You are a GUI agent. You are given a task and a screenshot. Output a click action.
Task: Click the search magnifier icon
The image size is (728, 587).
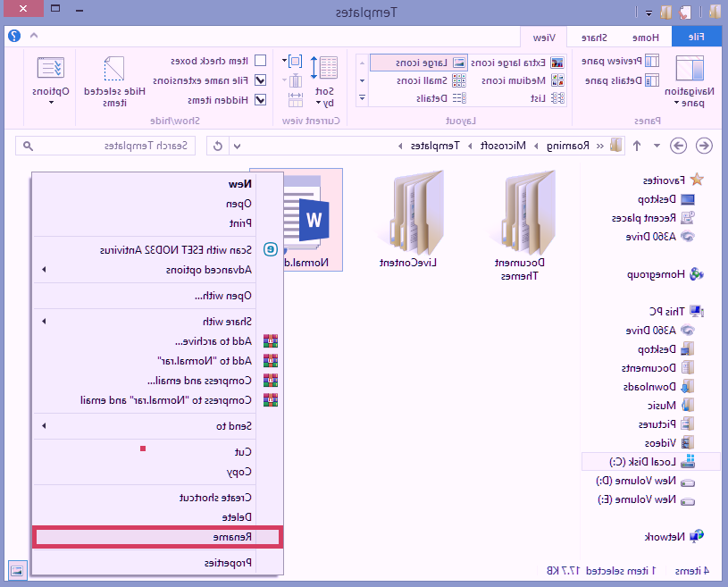(28, 147)
